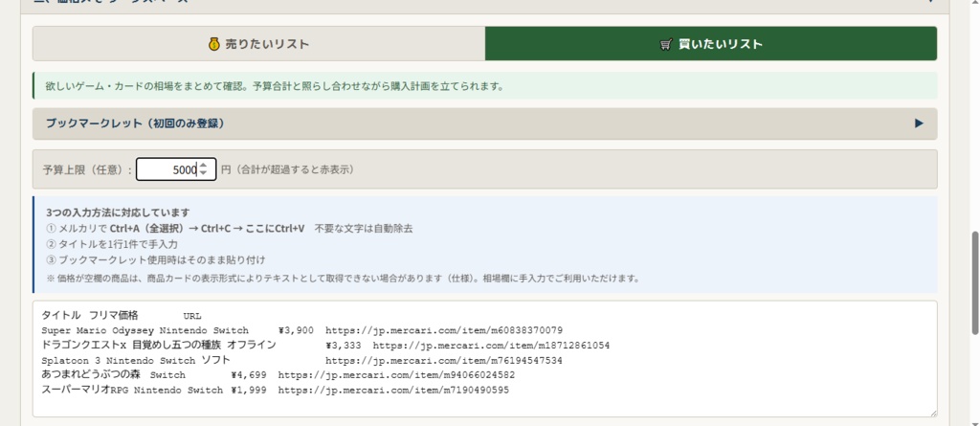Click the ¥4,699 price value
This screenshot has height=426, width=980.
coord(249,375)
